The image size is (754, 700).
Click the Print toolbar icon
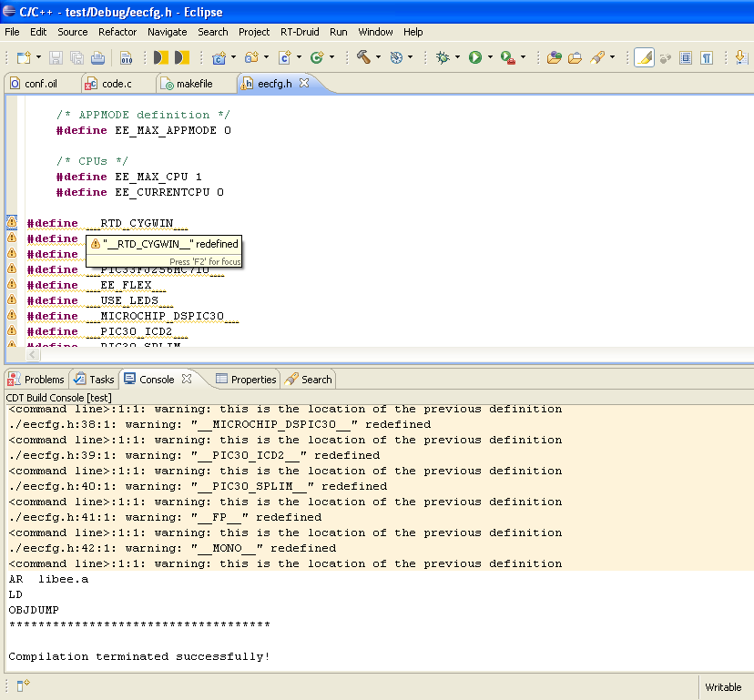98,57
